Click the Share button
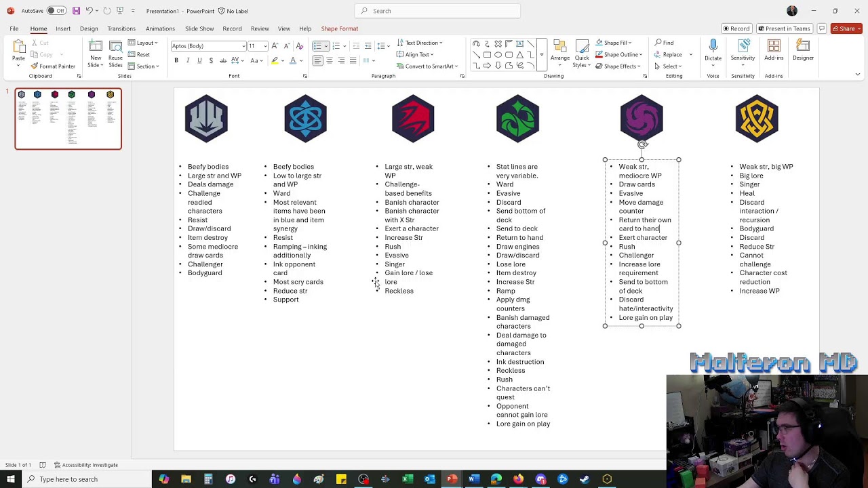 click(847, 28)
